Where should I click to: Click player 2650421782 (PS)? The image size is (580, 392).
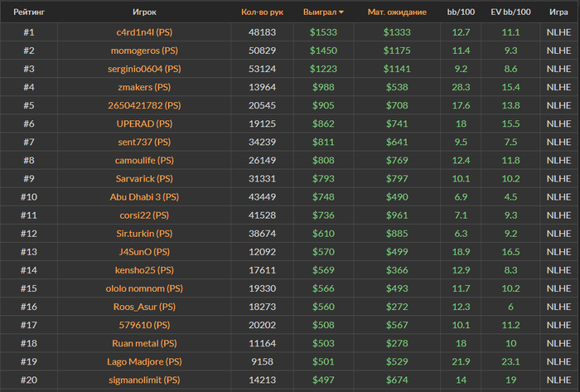pos(144,105)
